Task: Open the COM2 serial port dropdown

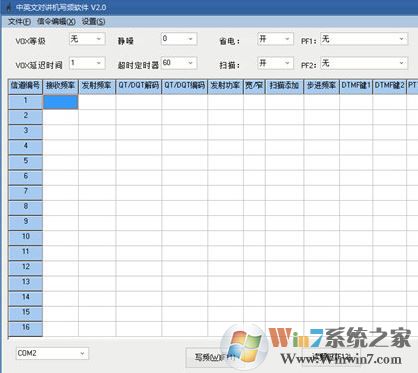Action: point(52,353)
